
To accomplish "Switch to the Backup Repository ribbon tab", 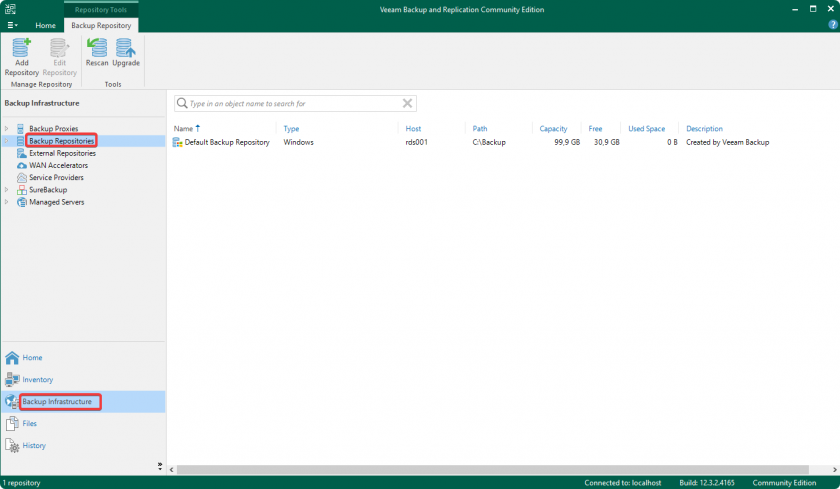I will (101, 25).
